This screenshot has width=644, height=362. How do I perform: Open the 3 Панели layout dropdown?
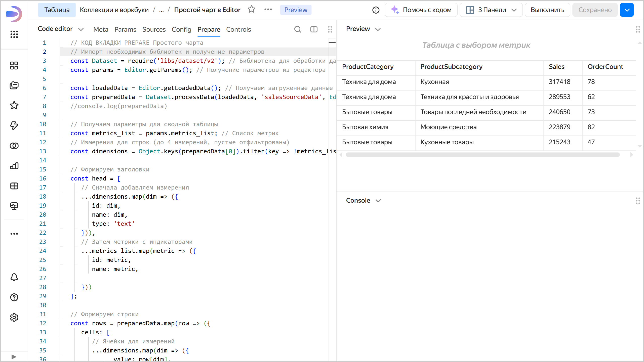click(491, 10)
